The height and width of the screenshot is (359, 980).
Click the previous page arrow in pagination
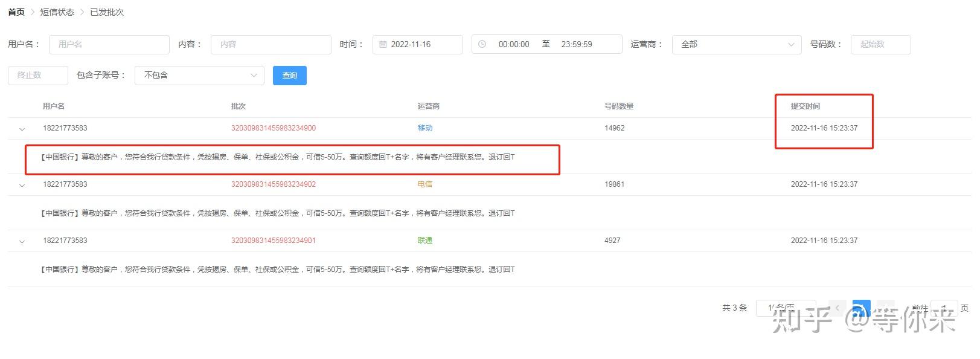[837, 308]
